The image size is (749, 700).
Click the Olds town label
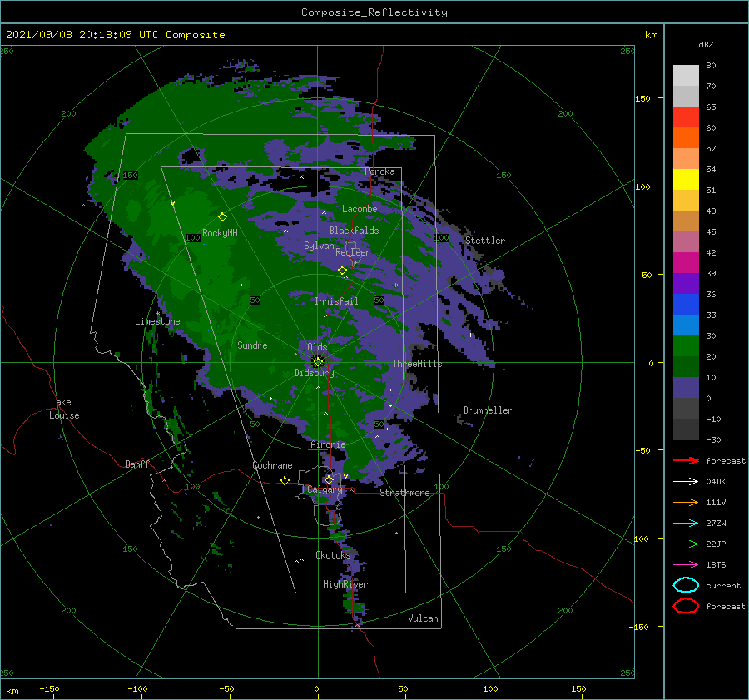317,346
